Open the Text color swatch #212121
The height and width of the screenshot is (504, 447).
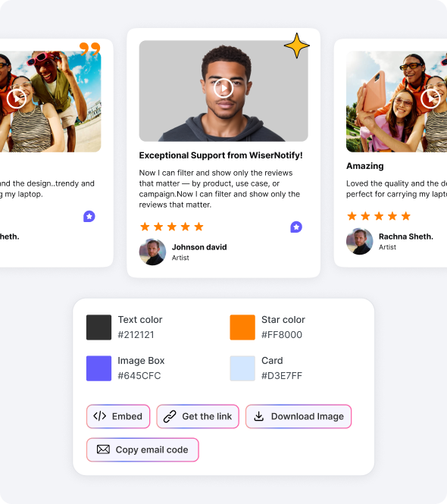tap(98, 327)
